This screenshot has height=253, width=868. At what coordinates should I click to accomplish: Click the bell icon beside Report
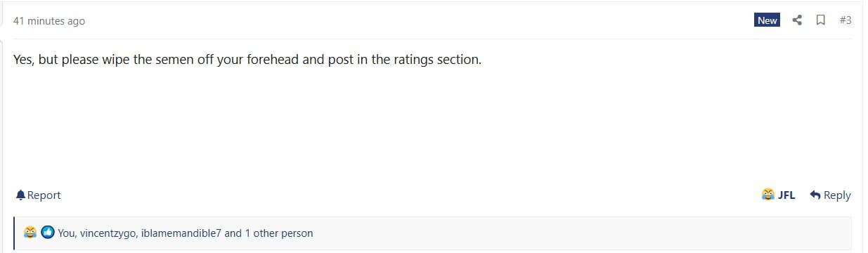coord(20,195)
